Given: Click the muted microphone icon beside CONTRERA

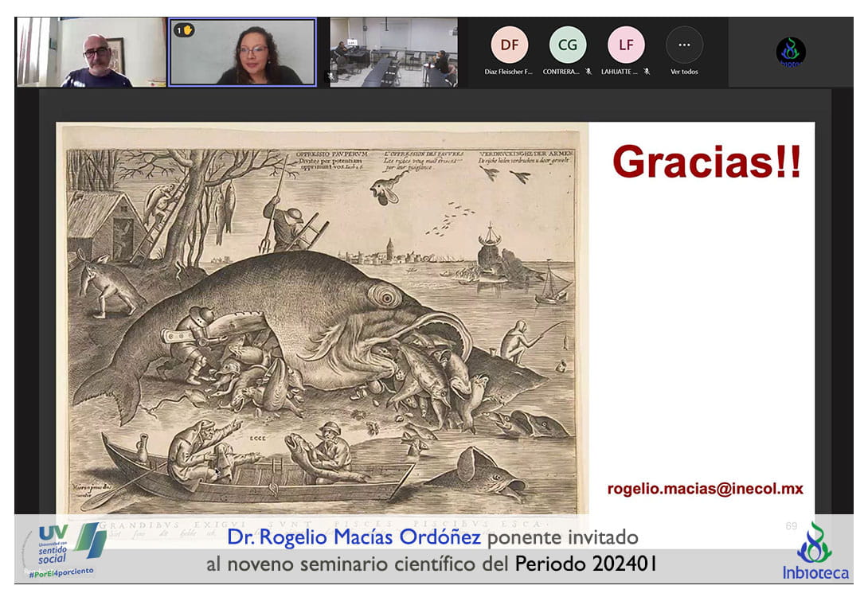Looking at the screenshot, I should (x=588, y=72).
